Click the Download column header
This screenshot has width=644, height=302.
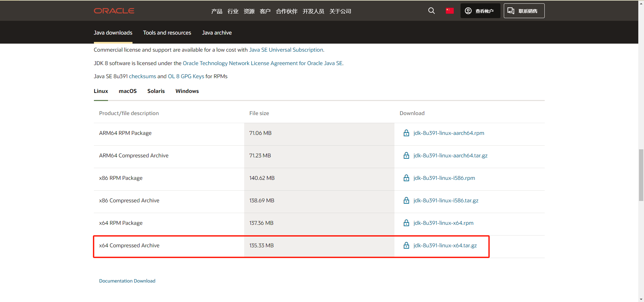point(412,113)
